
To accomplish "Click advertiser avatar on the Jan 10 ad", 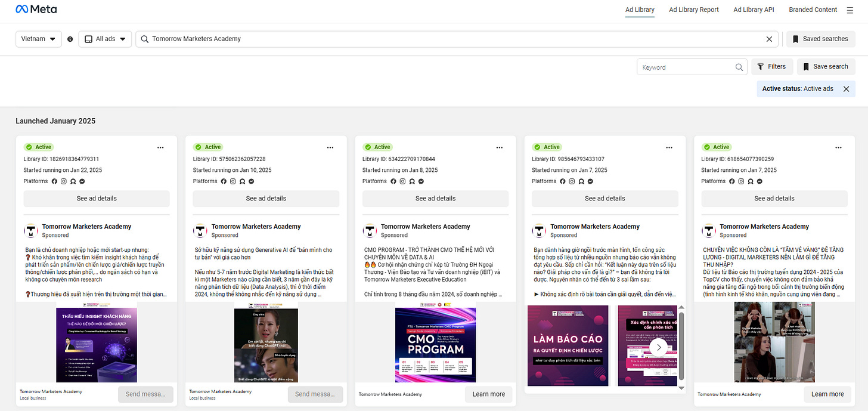I will pos(200,231).
